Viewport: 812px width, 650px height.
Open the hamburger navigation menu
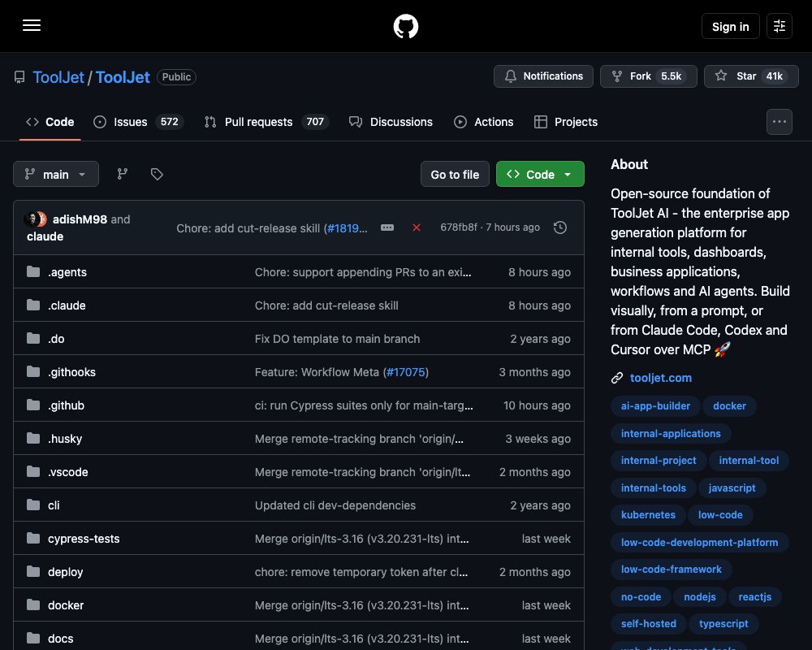(x=32, y=25)
